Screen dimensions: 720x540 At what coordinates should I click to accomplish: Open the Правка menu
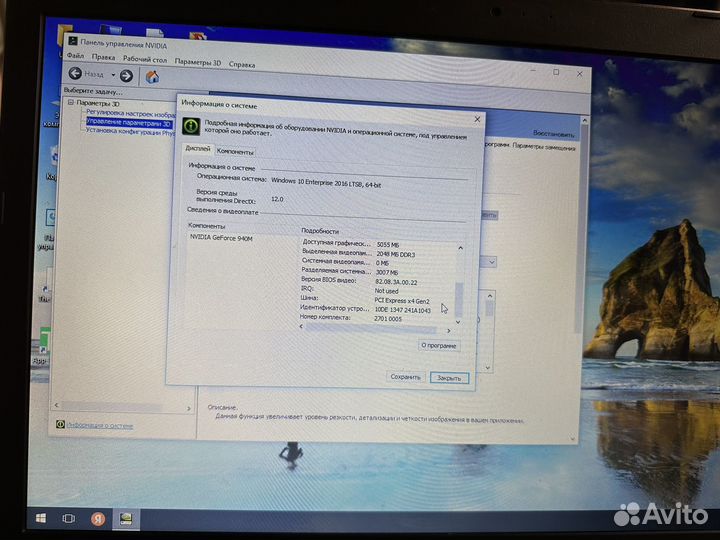pos(103,57)
